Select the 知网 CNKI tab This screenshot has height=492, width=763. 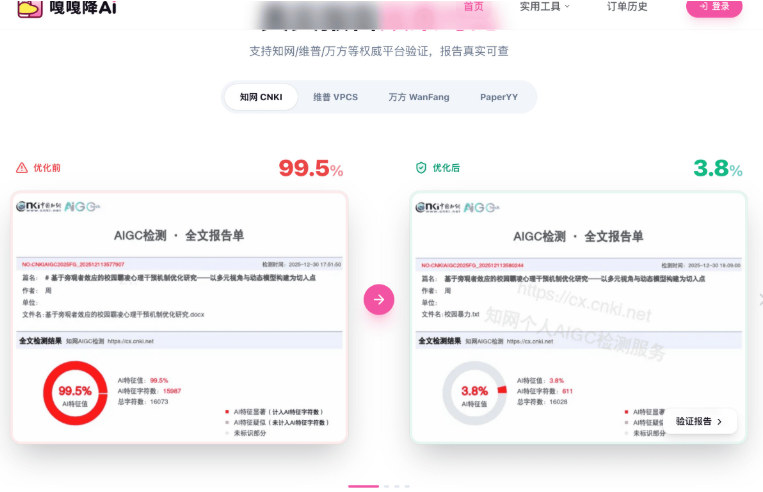261,97
